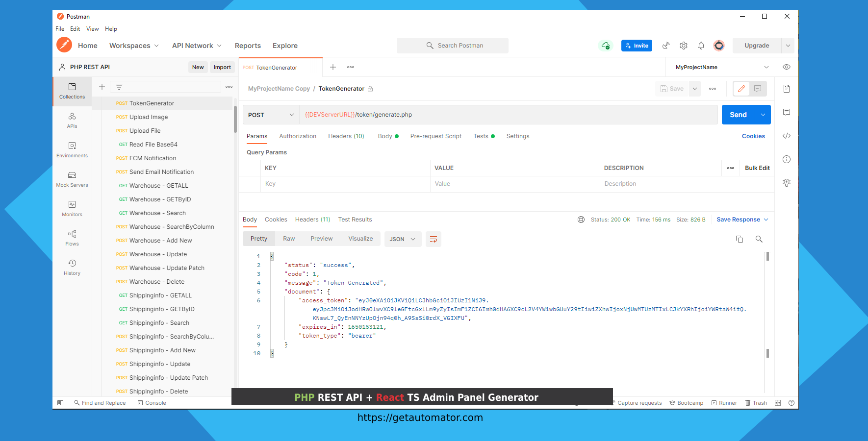Open the help icon in the status bar

791,403
